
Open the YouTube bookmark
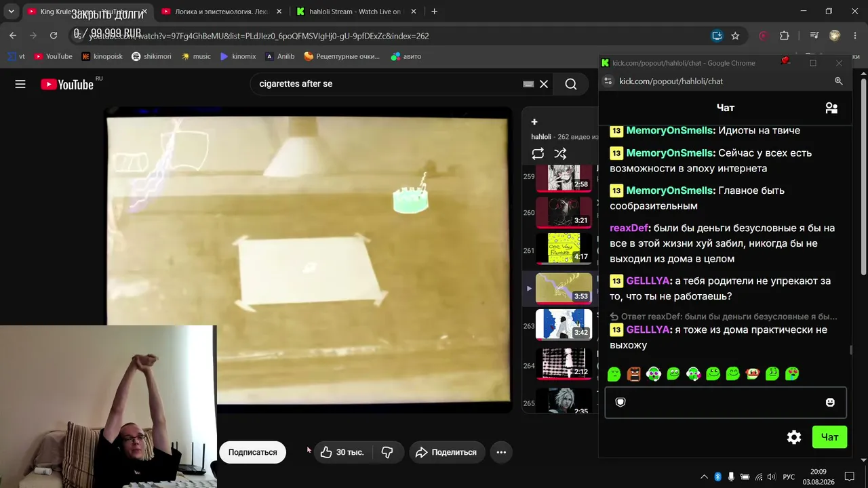[x=53, y=56]
